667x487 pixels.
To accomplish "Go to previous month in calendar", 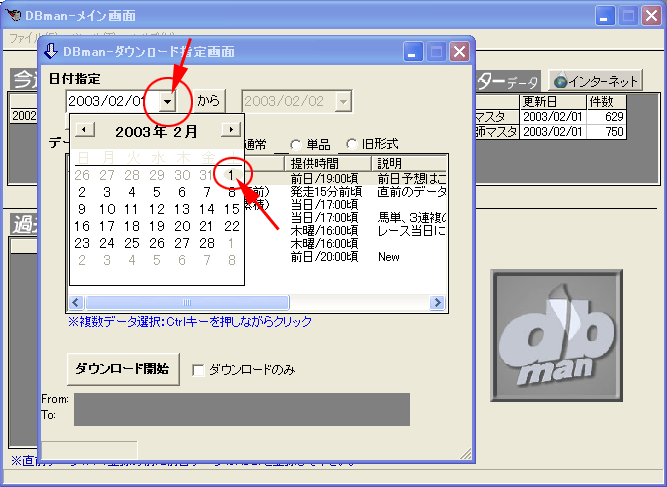I will pyautogui.click(x=86, y=130).
